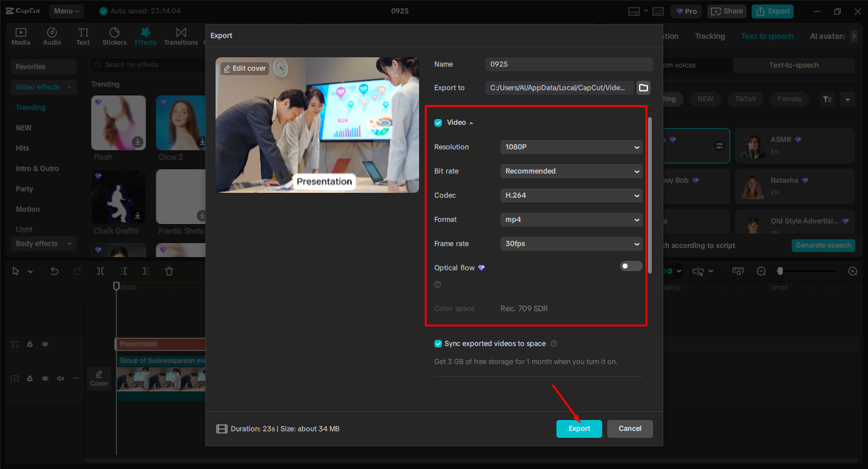Open the Resolution dropdown set to 1080P

pyautogui.click(x=570, y=147)
